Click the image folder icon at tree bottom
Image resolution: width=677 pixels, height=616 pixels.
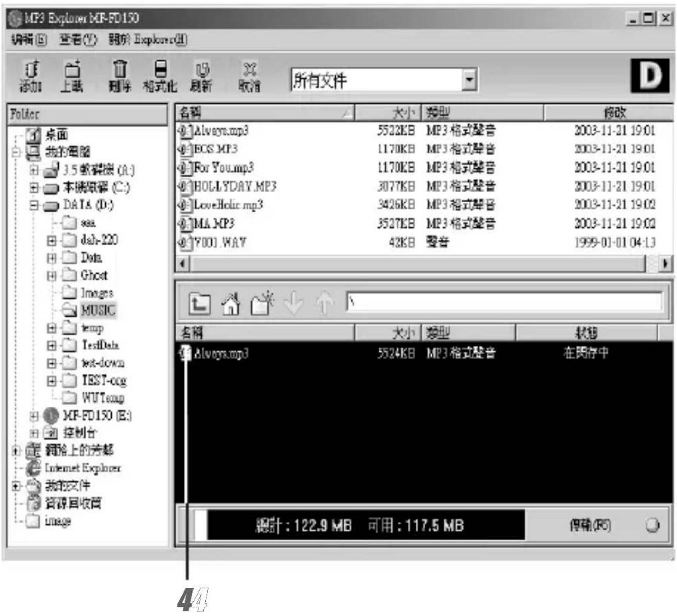click(x=33, y=521)
